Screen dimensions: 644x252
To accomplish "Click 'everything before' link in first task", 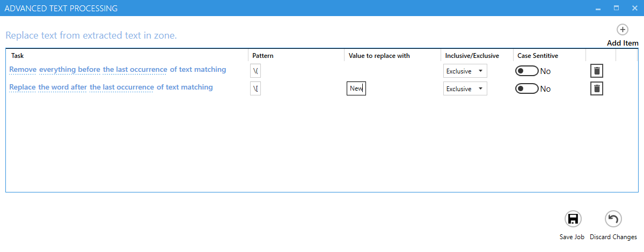I will pyautogui.click(x=70, y=70).
